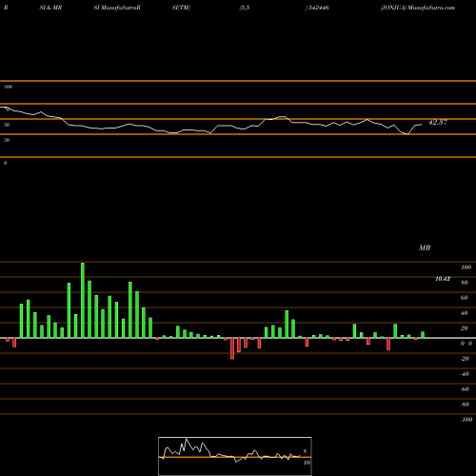Viewport: 476px width, 476px height.
Task: Click the RSI 100 axis label
Action: 9,87
